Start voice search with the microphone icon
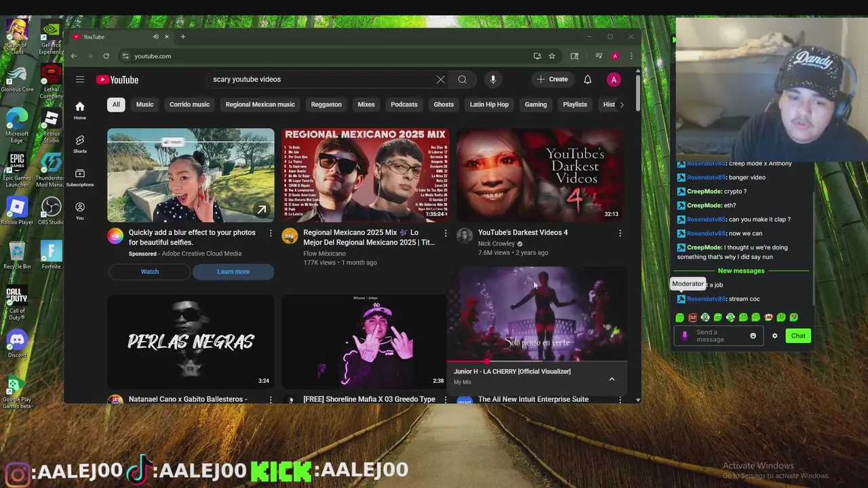 [493, 79]
